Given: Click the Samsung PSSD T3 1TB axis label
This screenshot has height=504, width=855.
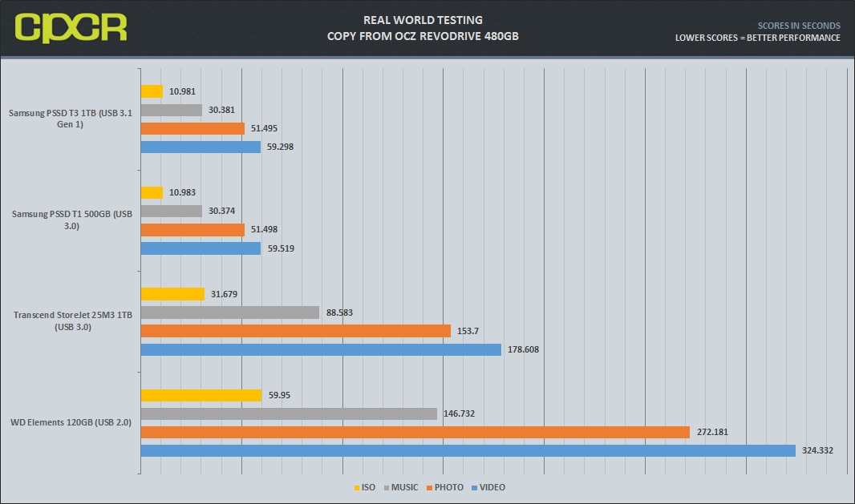Looking at the screenshot, I should point(71,119).
